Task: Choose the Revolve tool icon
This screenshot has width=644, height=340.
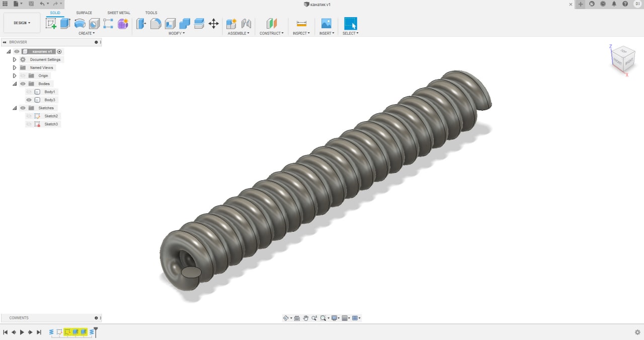Action: pyautogui.click(x=79, y=23)
